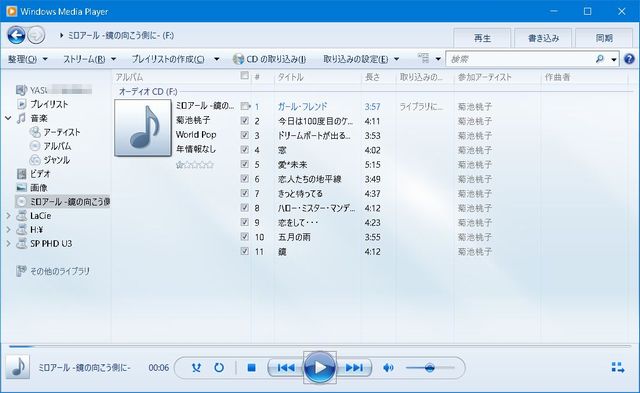This screenshot has width=640, height=393.
Task: Collapse the 音楽 tree node
Action: pyautogui.click(x=8, y=118)
